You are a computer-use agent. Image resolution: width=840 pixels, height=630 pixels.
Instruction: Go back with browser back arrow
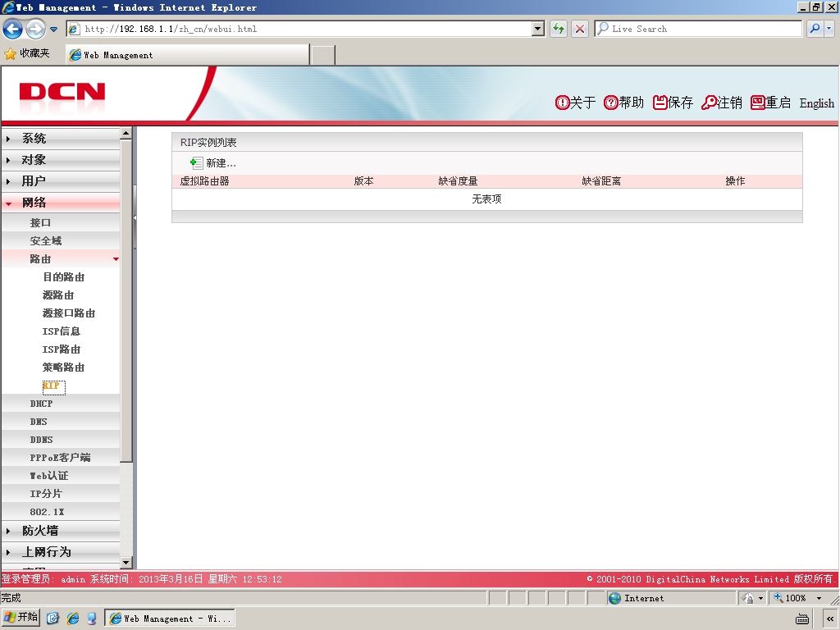[13, 29]
